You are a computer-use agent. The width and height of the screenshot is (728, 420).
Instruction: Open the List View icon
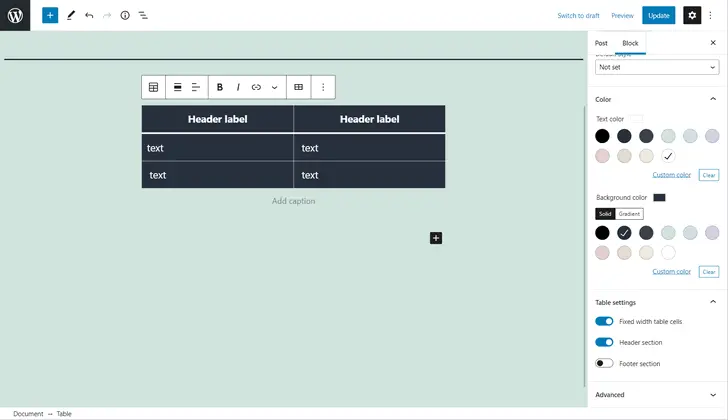[143, 15]
